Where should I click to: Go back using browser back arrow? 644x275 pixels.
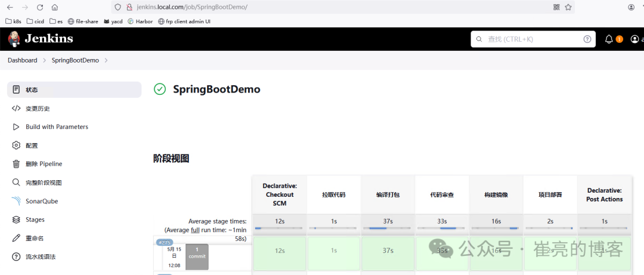point(10,7)
